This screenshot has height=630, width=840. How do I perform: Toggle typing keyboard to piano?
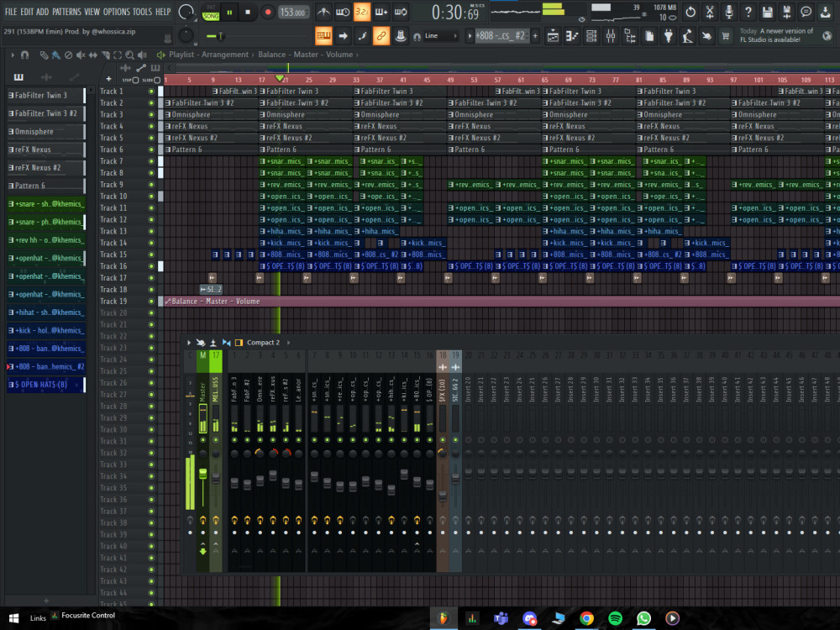click(x=323, y=36)
